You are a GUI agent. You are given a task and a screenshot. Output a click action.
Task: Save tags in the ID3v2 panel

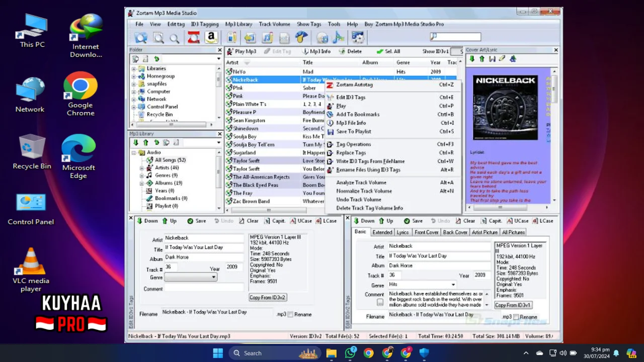tap(413, 221)
